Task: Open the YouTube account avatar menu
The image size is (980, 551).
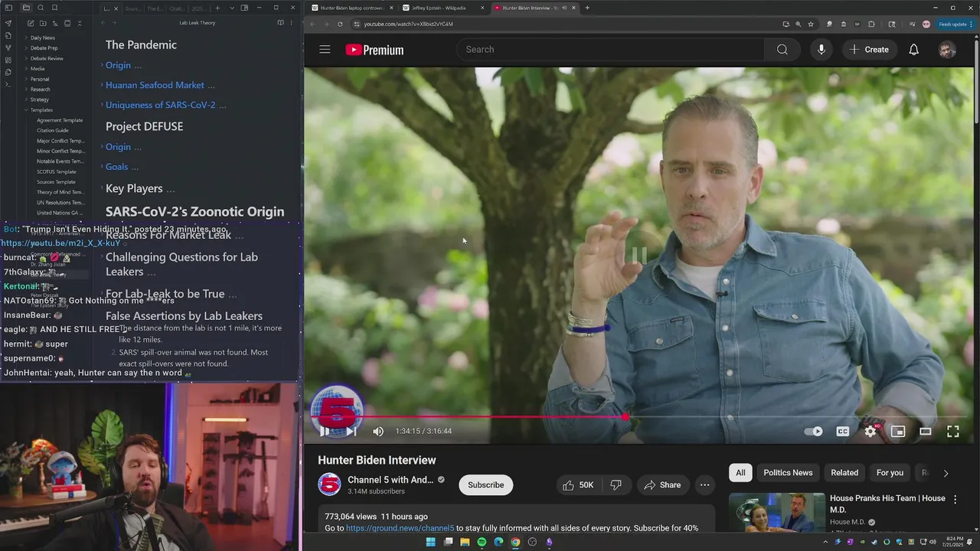Action: (947, 50)
